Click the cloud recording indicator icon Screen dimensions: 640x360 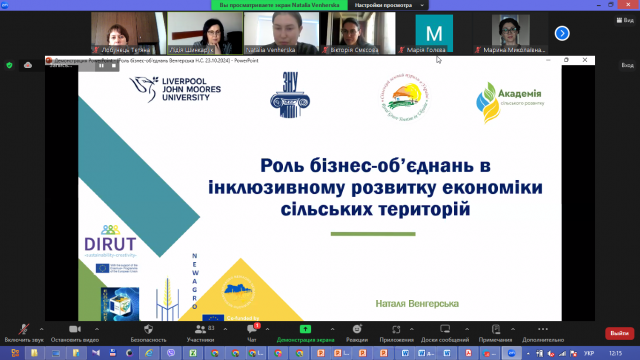click(28, 65)
